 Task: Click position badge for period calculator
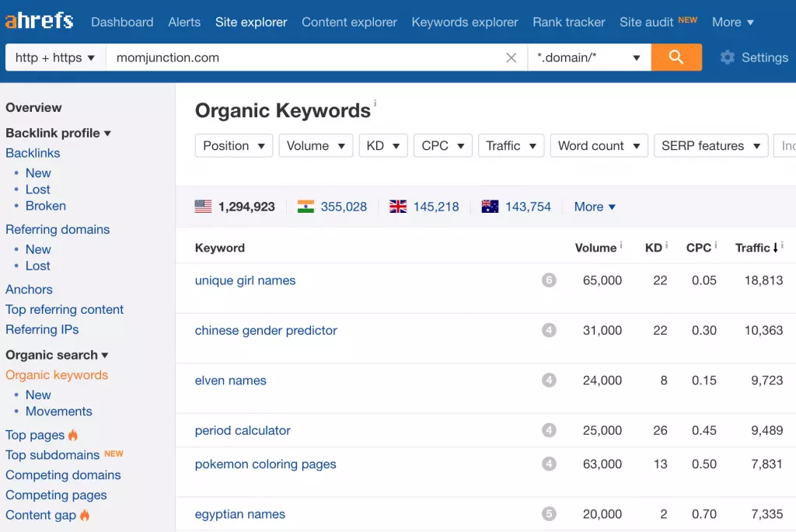[549, 430]
